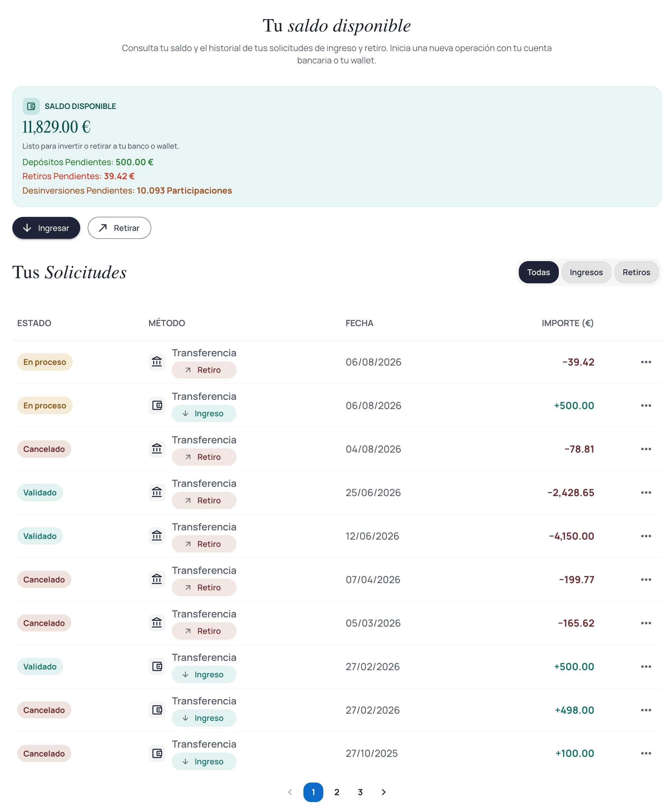Click bank icon on the -39.42 withdrawal row
This screenshot has height=812, width=672.
click(157, 361)
